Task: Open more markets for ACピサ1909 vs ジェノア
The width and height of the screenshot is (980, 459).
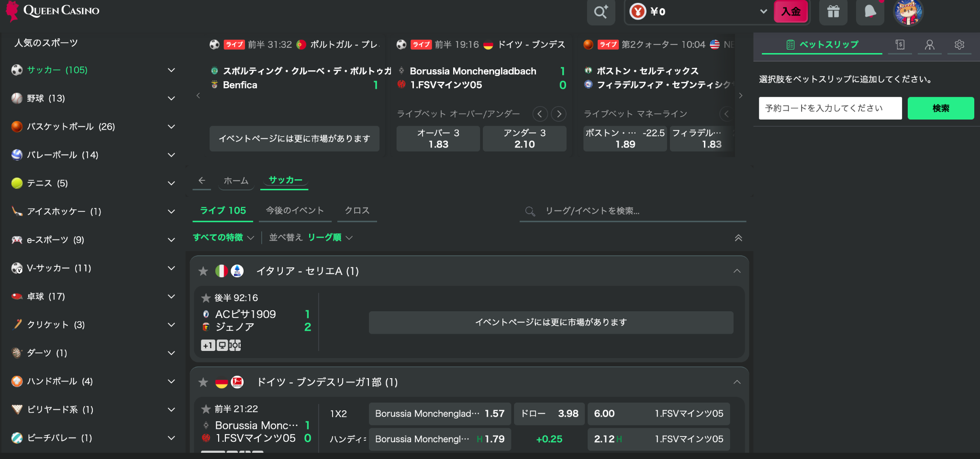Action: point(551,322)
